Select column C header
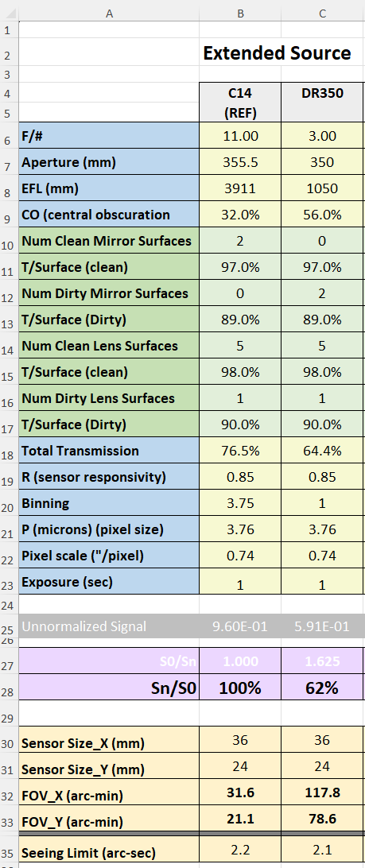Viewport: 365px width, 868px height. click(322, 14)
